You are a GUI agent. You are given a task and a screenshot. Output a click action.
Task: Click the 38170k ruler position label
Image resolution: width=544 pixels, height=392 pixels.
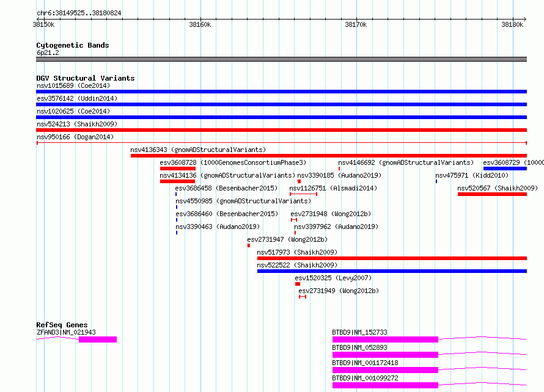pos(356,24)
